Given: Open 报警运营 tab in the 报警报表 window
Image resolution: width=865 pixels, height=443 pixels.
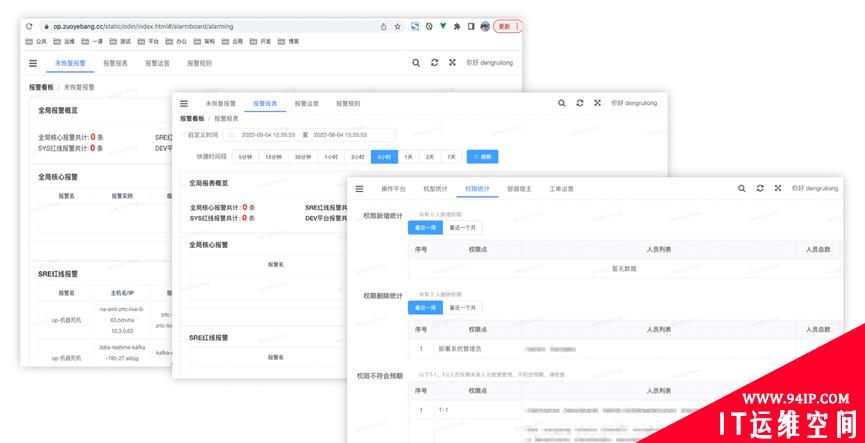Looking at the screenshot, I should [x=307, y=104].
